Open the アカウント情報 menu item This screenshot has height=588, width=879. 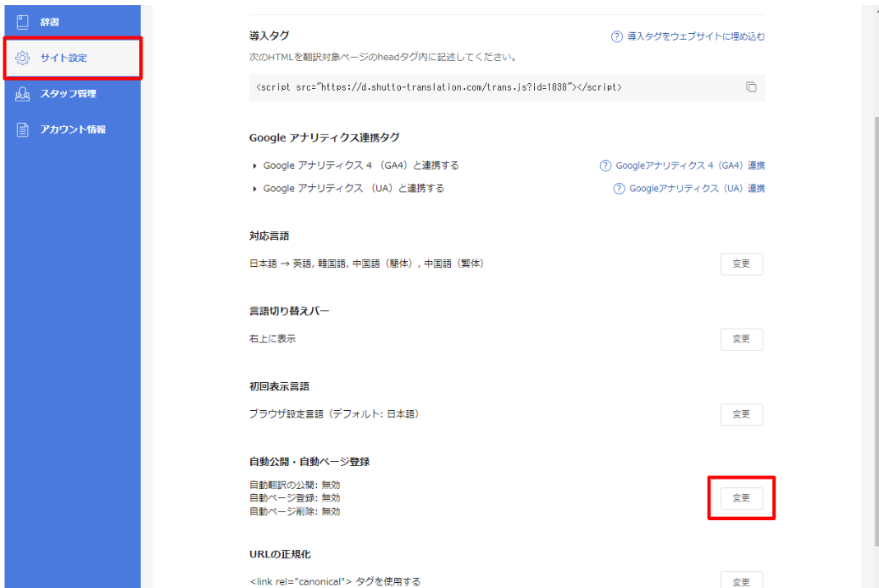pyautogui.click(x=73, y=130)
